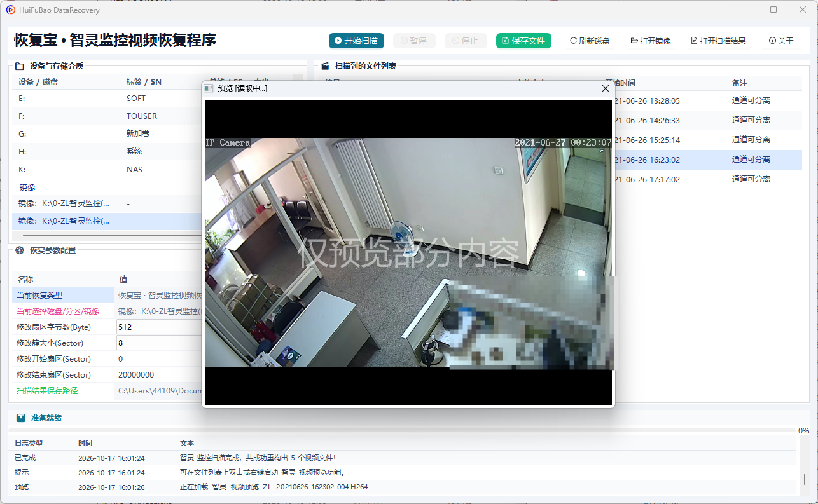
Task: Click the 镜像 group header
Action: 27,187
